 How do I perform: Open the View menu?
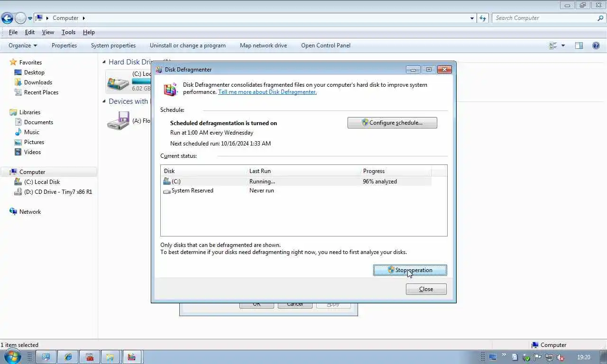[x=48, y=32]
